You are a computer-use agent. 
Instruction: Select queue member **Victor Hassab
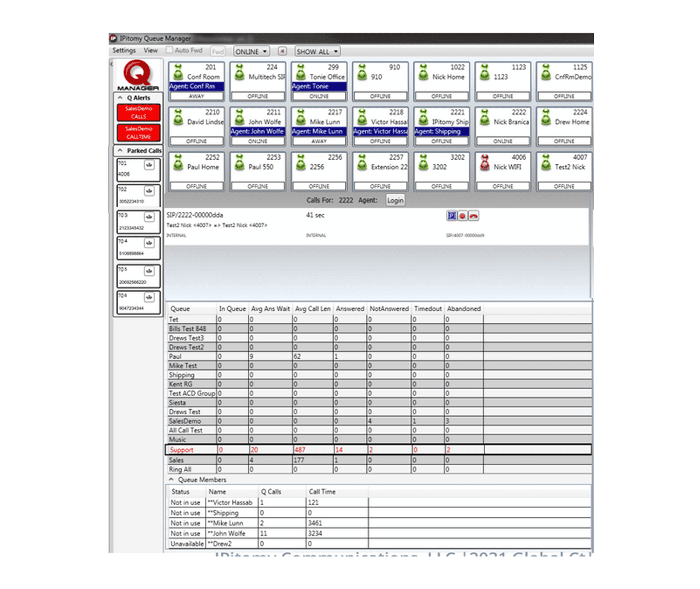pos(379,503)
